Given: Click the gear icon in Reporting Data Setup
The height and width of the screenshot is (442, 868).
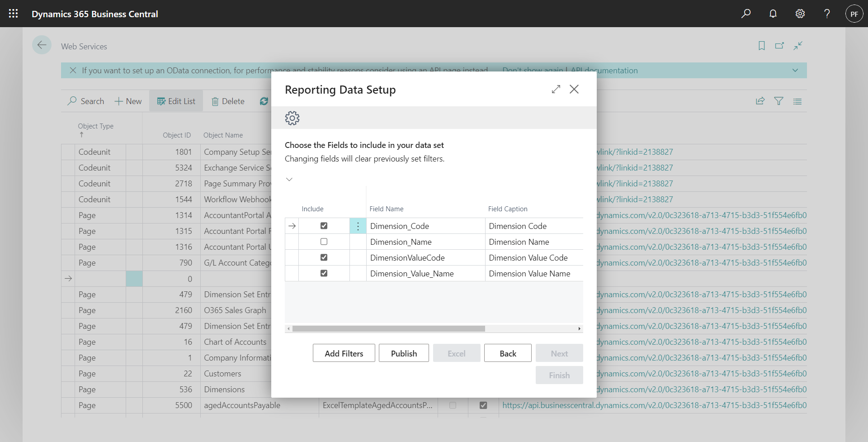Looking at the screenshot, I should click(292, 118).
